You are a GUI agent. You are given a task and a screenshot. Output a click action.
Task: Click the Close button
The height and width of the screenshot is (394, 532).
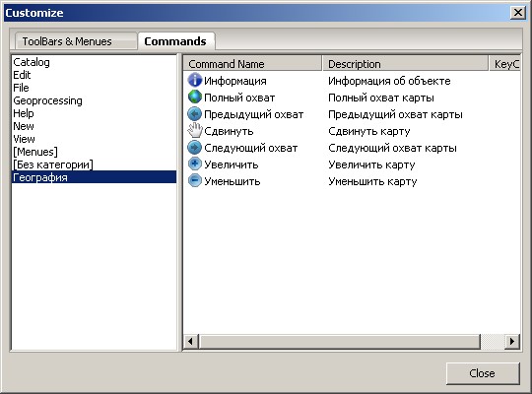coord(483,373)
